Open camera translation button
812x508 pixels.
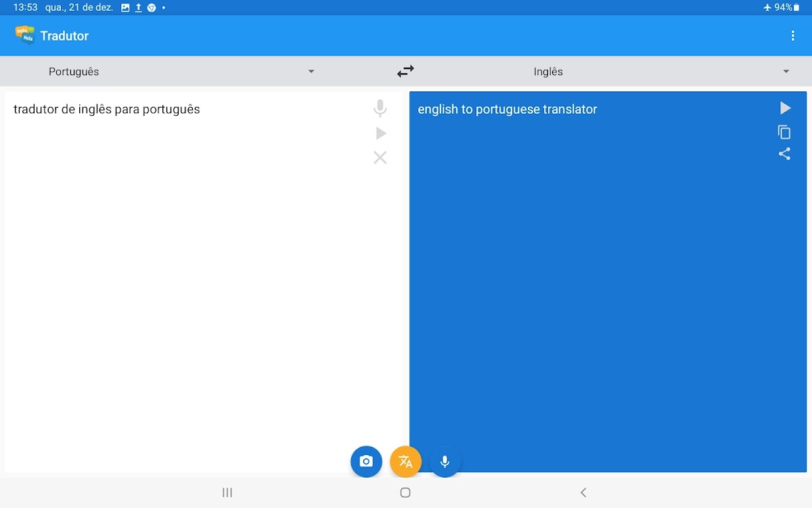[x=366, y=461]
